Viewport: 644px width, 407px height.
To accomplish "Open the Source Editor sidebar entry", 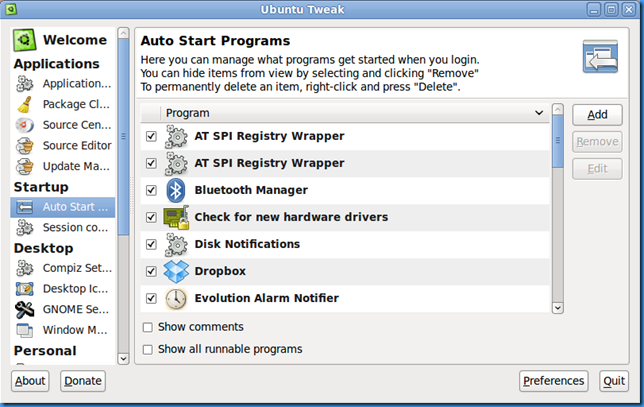I will pos(62,145).
